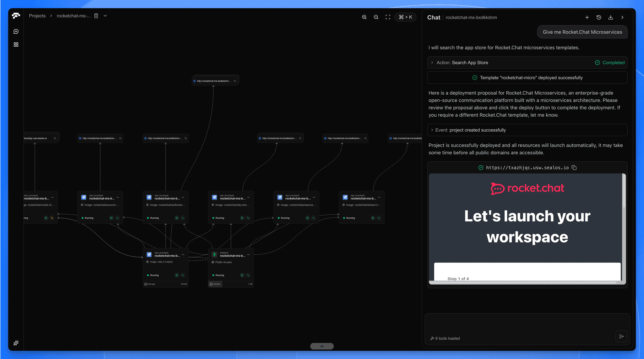Open the more menu on rocketchat/account card
The image size is (644, 359).
(x=118, y=197)
